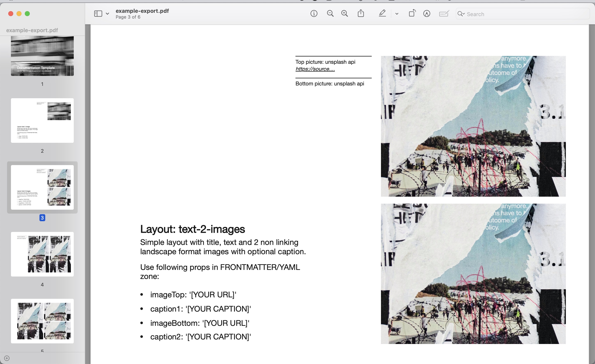Select the page 5 thumbnail
Image resolution: width=595 pixels, height=364 pixels.
point(42,321)
